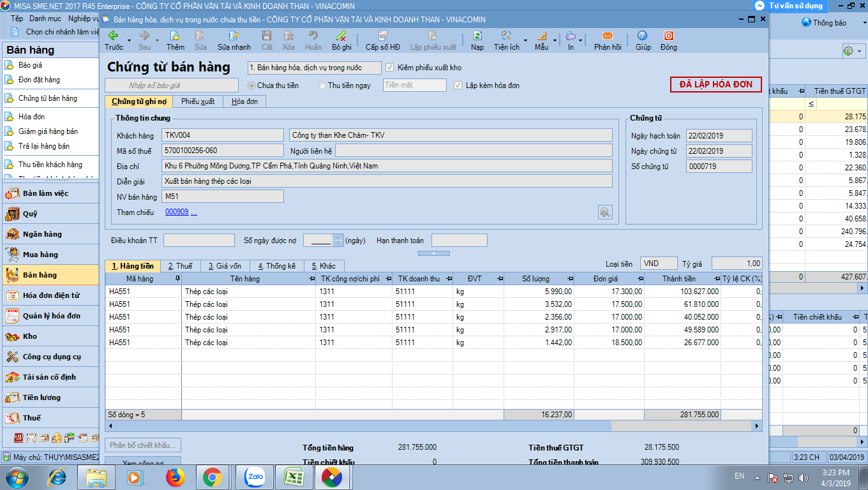
Task: Open the Trước dropdown arrow
Action: (x=129, y=41)
